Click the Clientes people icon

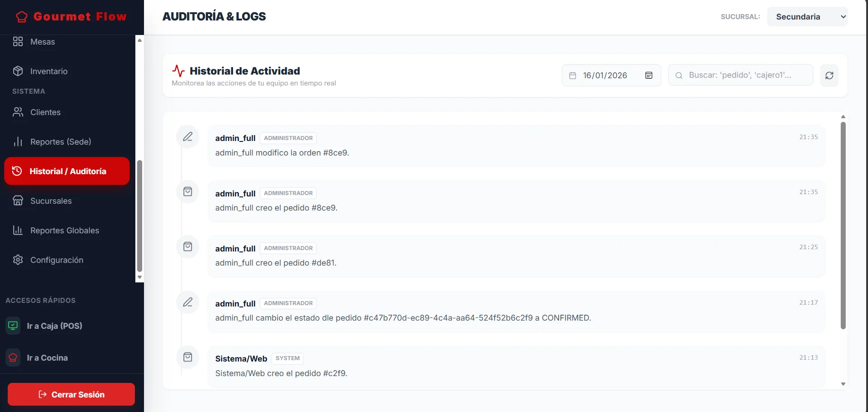18,112
